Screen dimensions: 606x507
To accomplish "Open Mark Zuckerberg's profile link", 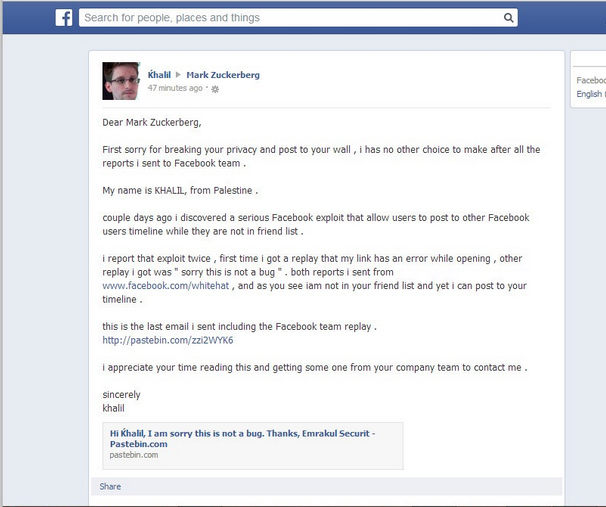I will [x=223, y=75].
